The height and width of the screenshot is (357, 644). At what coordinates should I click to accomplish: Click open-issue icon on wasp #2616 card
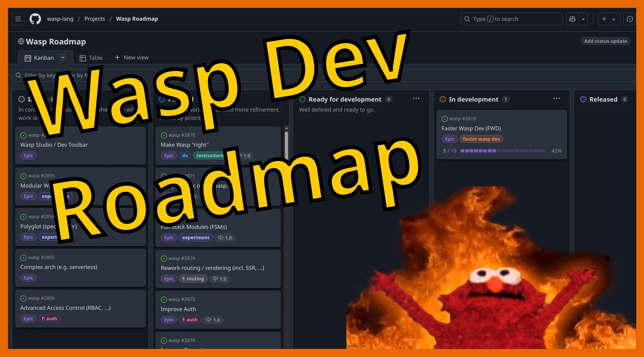click(x=444, y=119)
